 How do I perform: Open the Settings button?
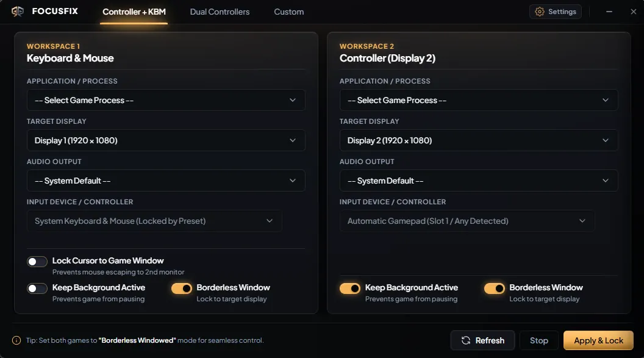556,12
